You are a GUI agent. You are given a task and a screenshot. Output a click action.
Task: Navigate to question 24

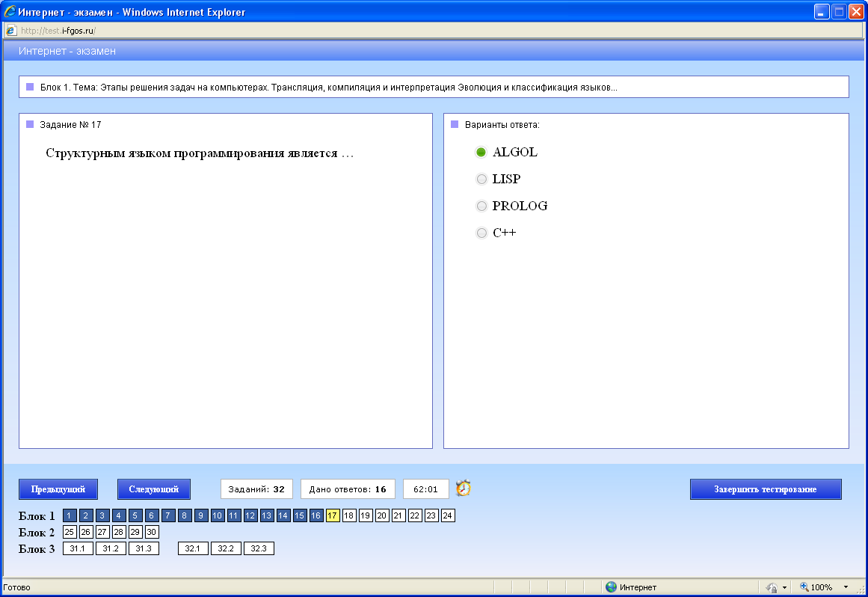tap(448, 515)
